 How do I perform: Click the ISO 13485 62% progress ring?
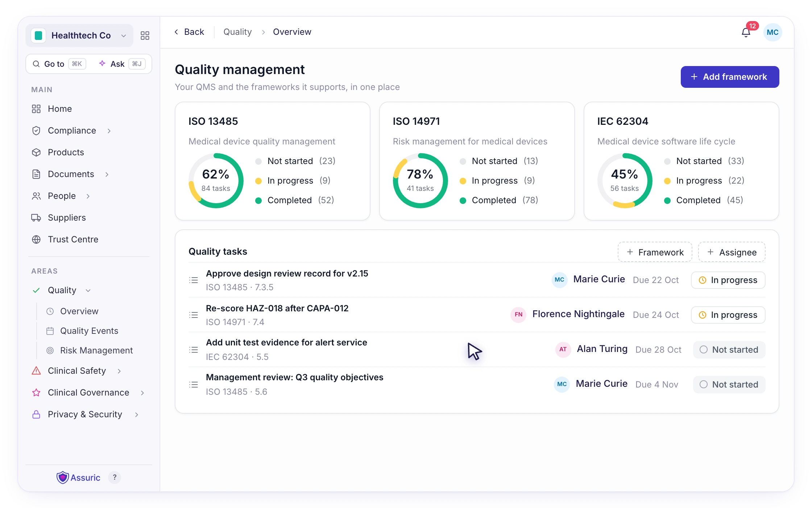click(x=216, y=180)
